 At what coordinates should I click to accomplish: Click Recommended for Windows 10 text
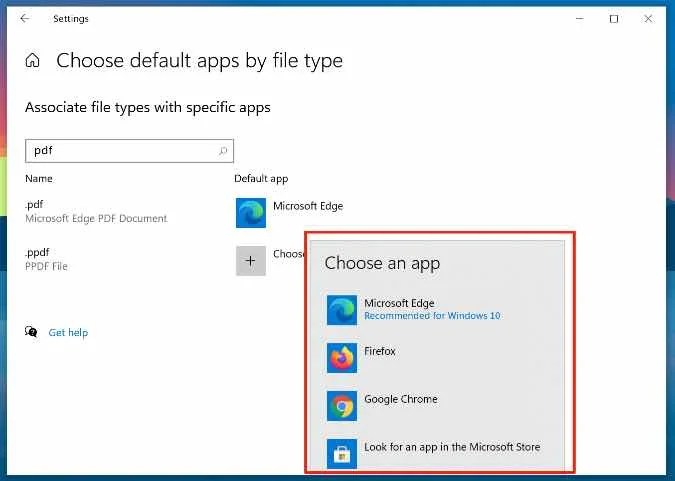pyautogui.click(x=432, y=316)
